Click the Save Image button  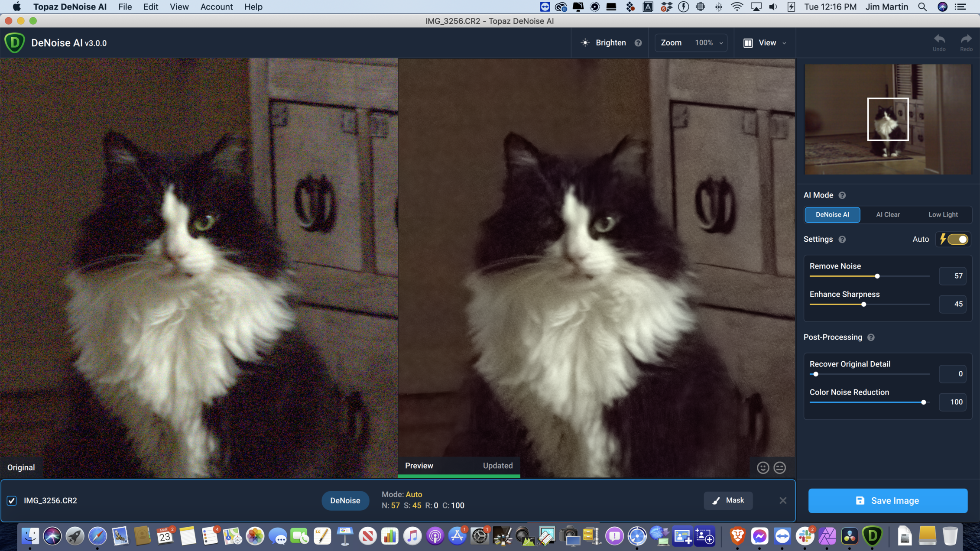[x=888, y=501]
